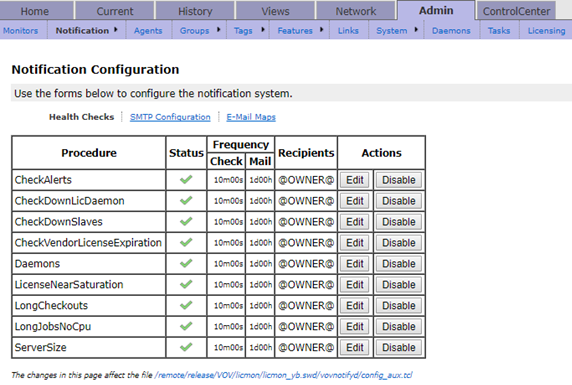
Task: Edit the CheckDownSlaves procedure
Action: [355, 222]
